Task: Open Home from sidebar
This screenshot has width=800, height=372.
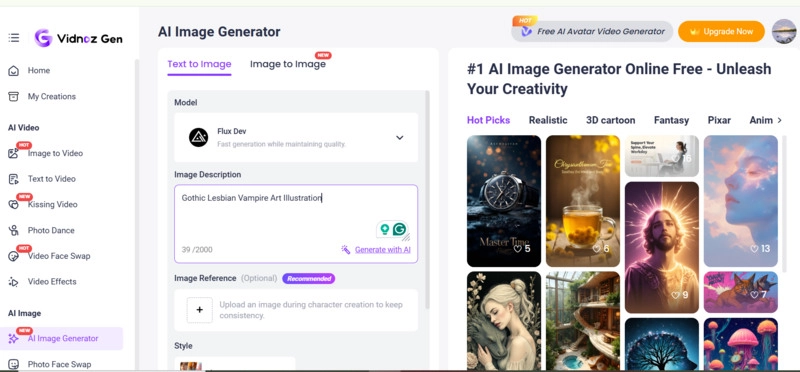Action: tap(39, 70)
